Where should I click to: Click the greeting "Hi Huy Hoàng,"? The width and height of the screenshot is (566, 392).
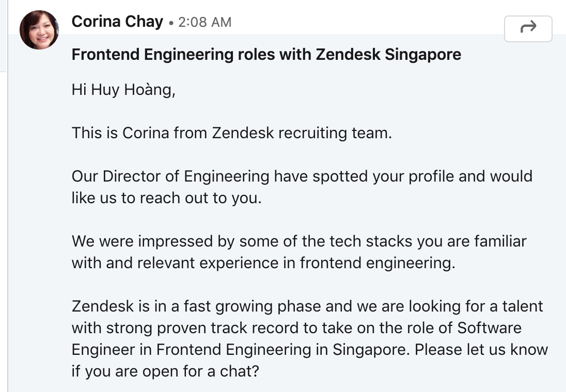(123, 90)
